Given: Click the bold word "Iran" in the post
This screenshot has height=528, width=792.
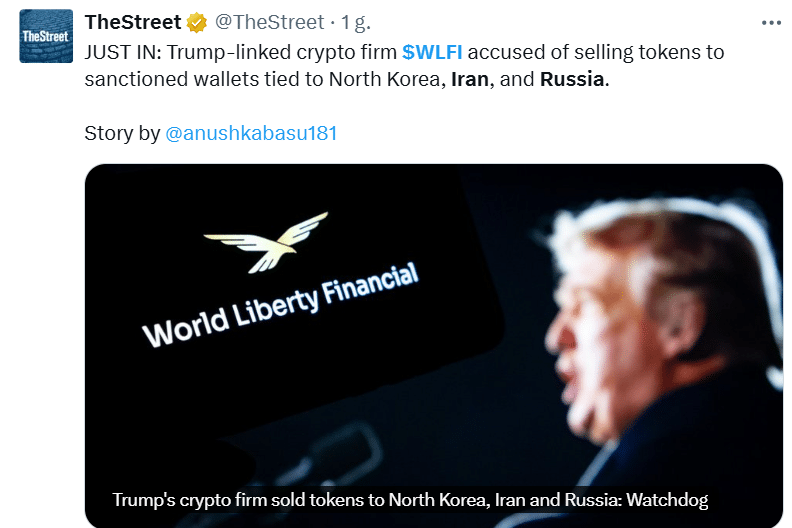Looking at the screenshot, I should [x=469, y=79].
